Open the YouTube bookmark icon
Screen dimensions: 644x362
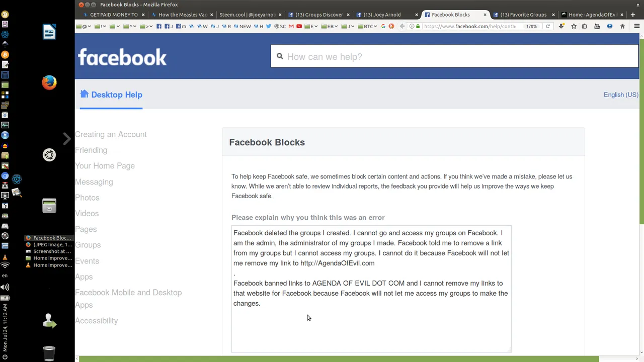tap(299, 26)
